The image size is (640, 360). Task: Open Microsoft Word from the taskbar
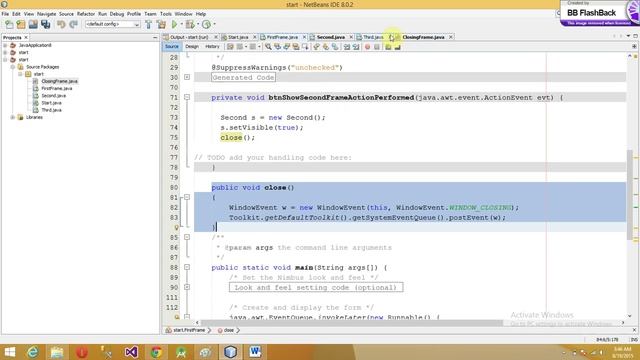pyautogui.click(x=255, y=352)
